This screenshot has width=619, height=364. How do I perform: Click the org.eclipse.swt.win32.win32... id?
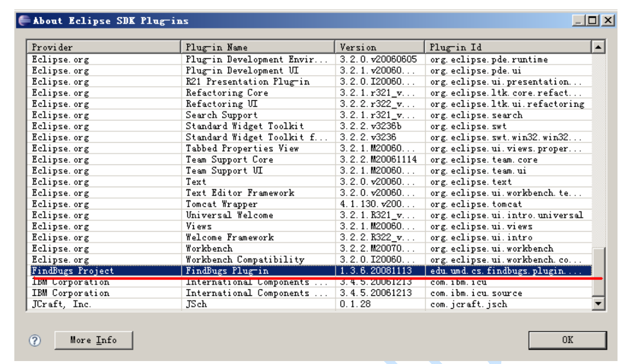[506, 137]
